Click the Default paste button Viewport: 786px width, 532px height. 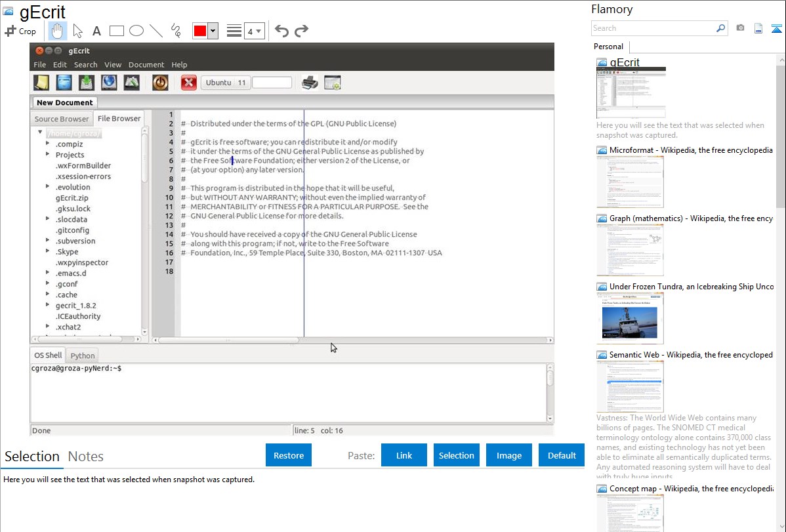click(x=562, y=455)
